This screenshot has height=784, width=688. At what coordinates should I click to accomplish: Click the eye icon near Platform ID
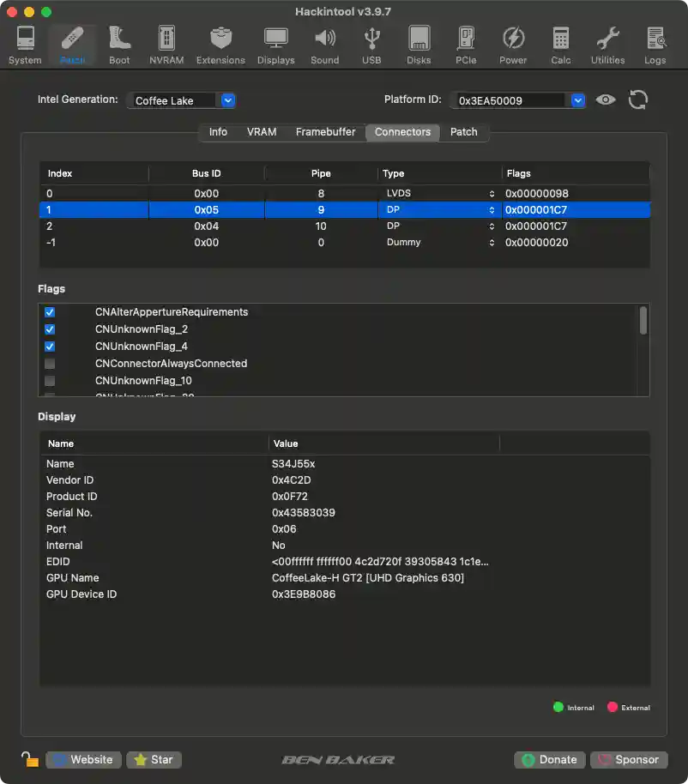pos(606,100)
